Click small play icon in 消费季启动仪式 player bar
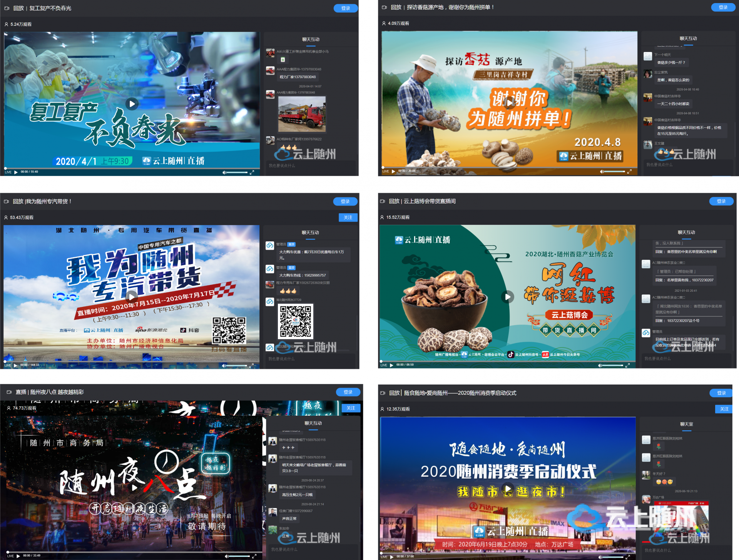739x560 pixels. click(392, 557)
